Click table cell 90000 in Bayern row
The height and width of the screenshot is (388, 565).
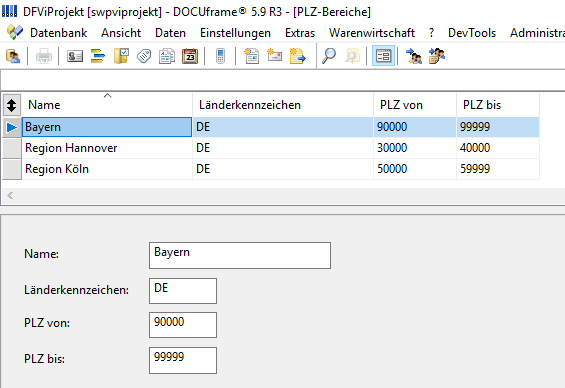coord(415,127)
